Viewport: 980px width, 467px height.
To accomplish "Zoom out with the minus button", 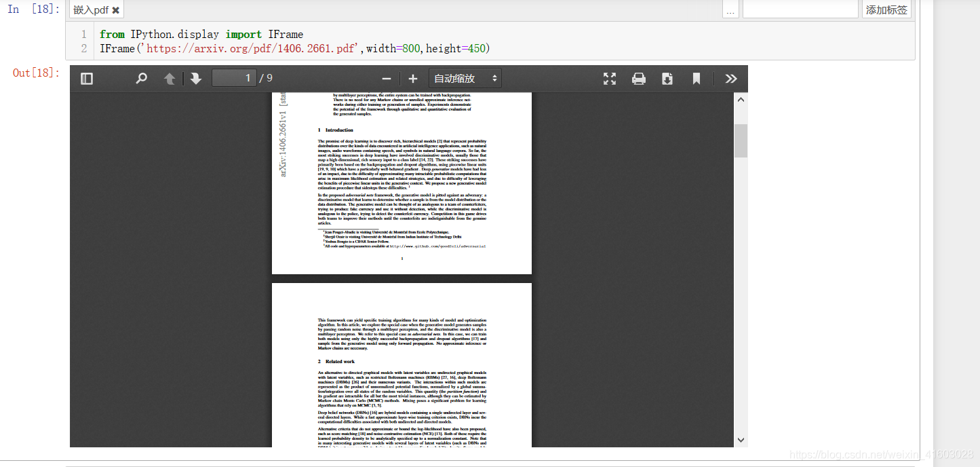I will click(387, 79).
